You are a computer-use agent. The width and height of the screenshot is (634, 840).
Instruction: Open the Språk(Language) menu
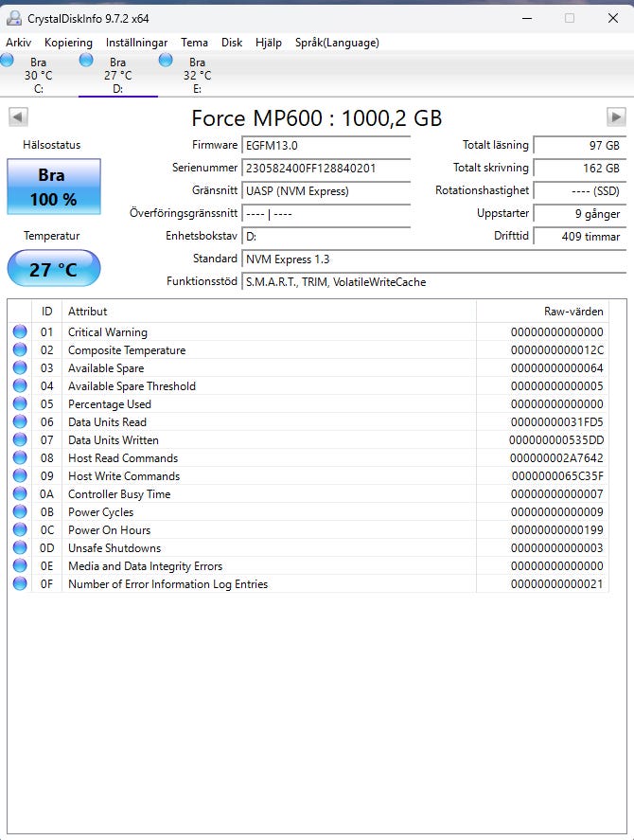(x=337, y=43)
